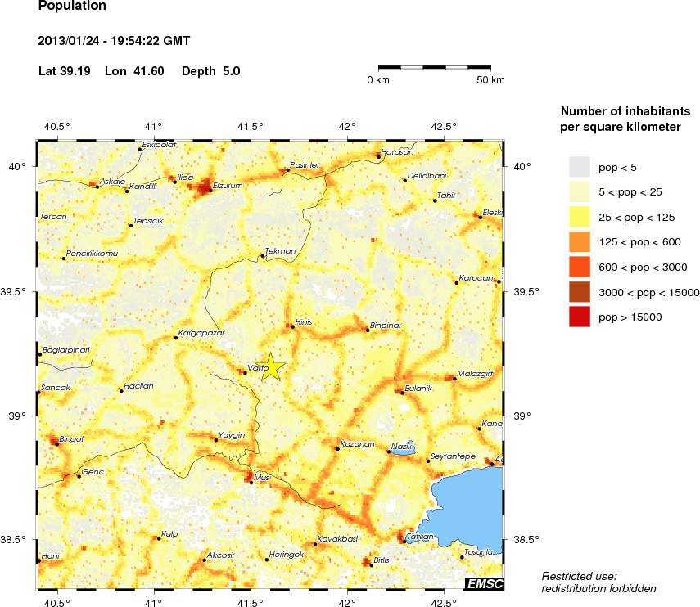700x607 pixels.
Task: Select the Tekman city marker dot
Action: [262, 256]
